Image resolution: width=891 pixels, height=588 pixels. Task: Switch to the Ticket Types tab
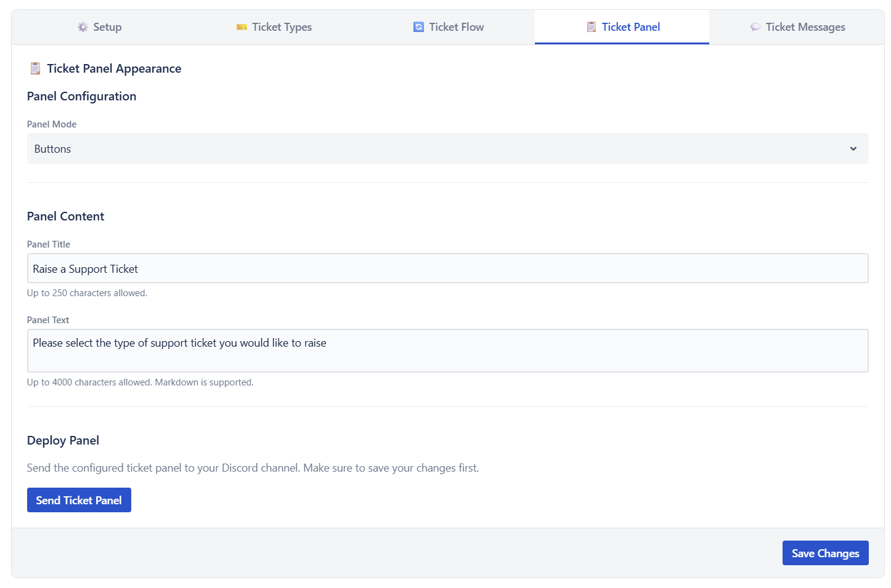tap(274, 26)
